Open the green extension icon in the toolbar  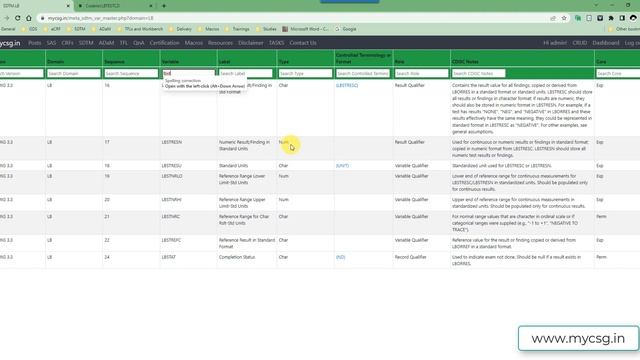[x=578, y=18]
